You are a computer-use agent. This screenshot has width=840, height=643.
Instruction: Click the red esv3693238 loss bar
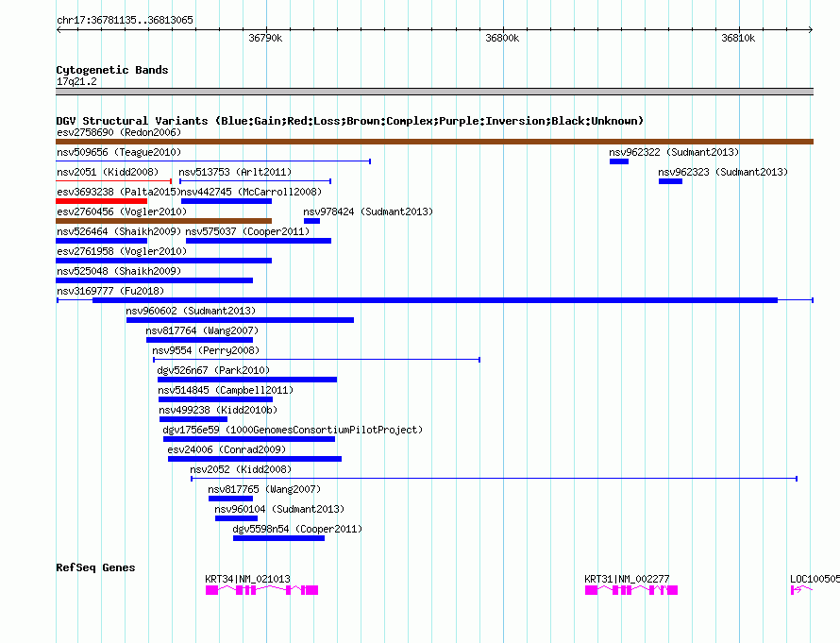(101, 201)
